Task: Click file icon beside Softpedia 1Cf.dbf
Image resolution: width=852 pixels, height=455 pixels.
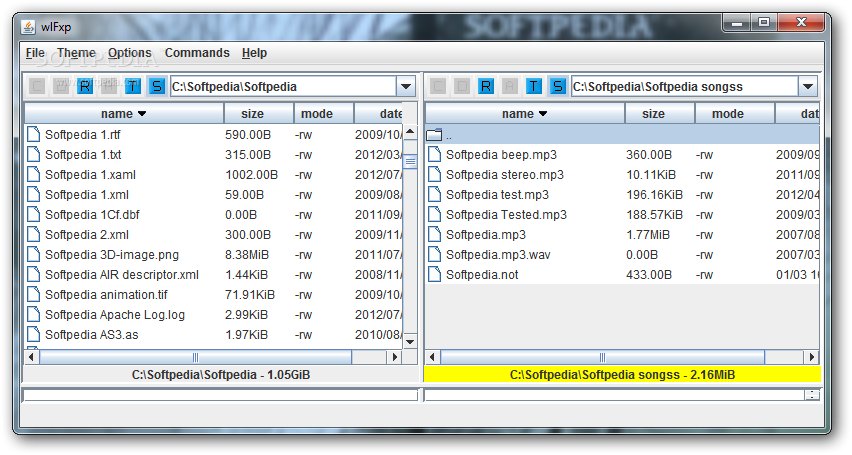Action: [x=34, y=214]
